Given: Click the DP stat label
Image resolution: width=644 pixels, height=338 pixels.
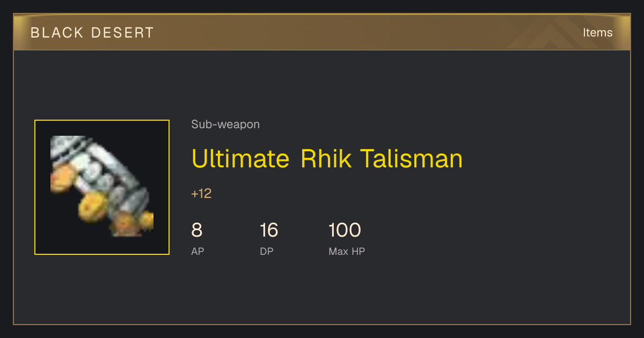Looking at the screenshot, I should 267,251.
